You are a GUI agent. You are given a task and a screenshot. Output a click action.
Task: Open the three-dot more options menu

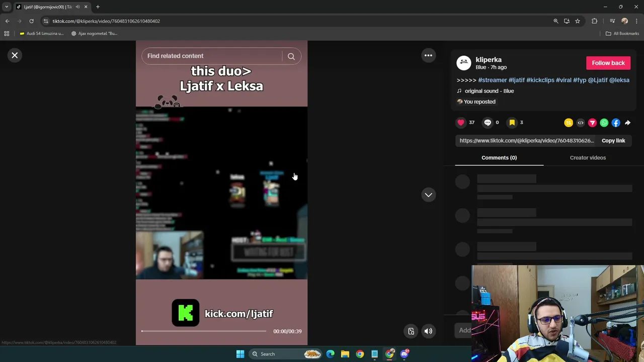(x=428, y=55)
